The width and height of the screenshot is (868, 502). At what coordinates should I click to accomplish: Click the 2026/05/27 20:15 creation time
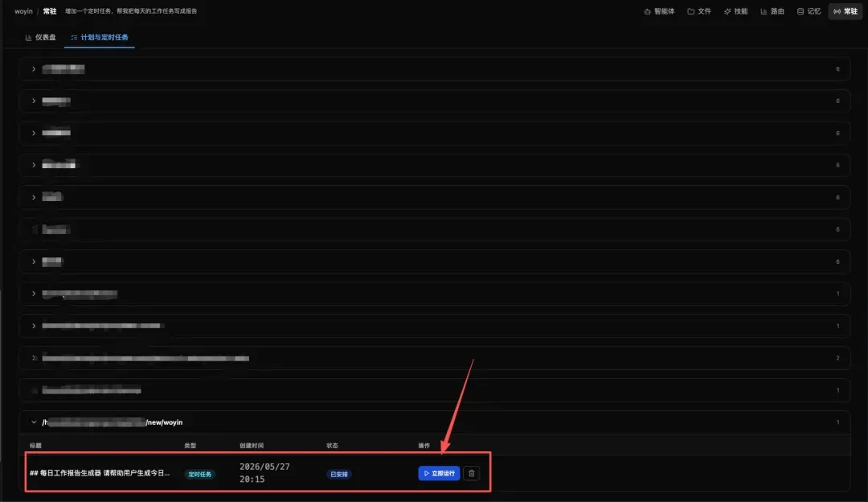coord(264,473)
